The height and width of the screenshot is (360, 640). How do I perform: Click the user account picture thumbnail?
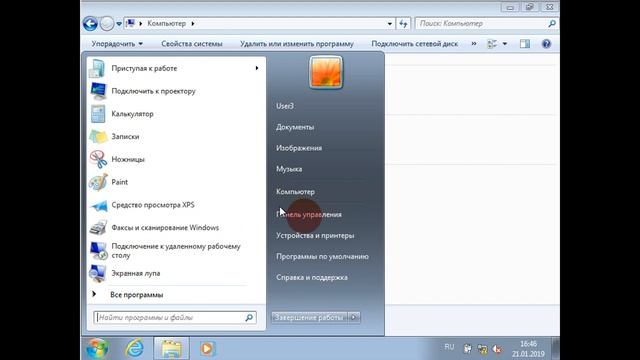point(326,73)
